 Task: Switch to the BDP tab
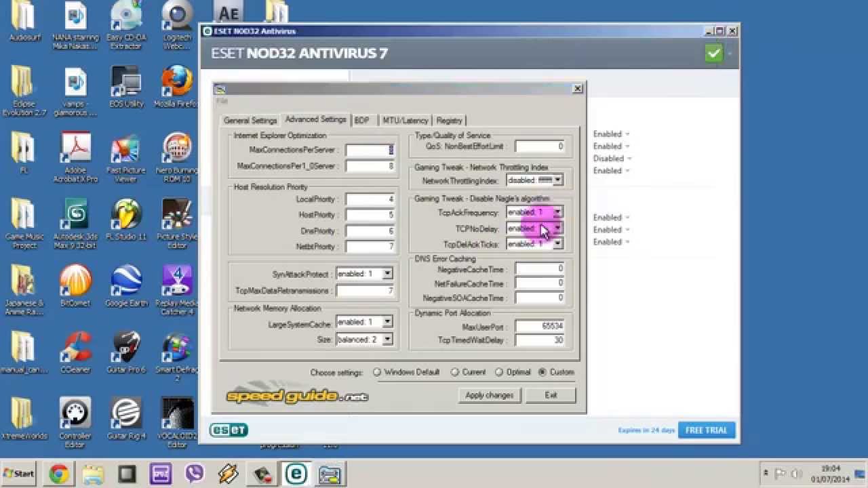[362, 121]
